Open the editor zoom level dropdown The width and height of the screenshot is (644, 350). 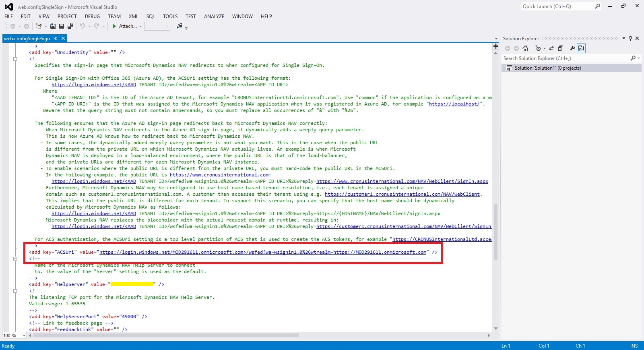point(24,336)
